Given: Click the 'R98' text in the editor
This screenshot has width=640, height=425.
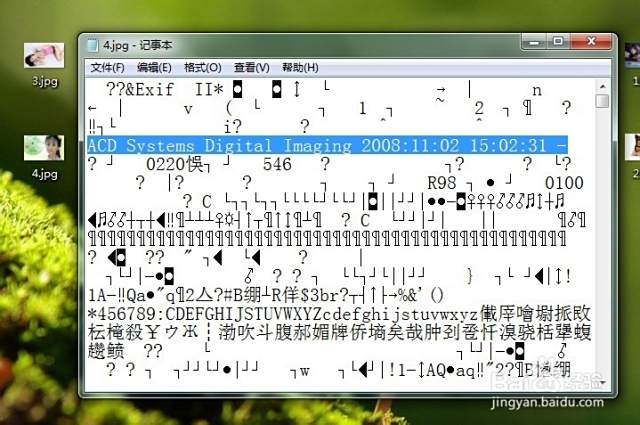Looking at the screenshot, I should pos(441,183).
